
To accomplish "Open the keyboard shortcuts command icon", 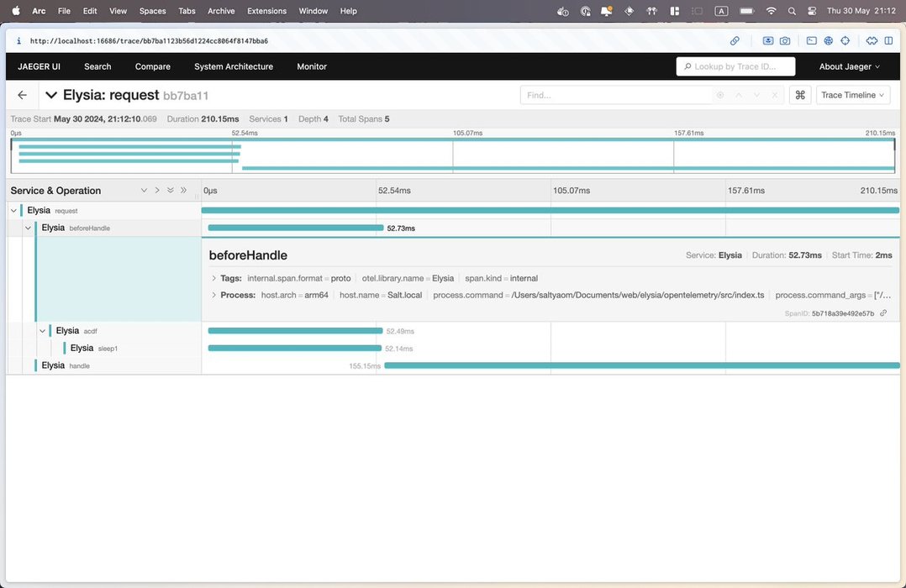I will tap(800, 95).
